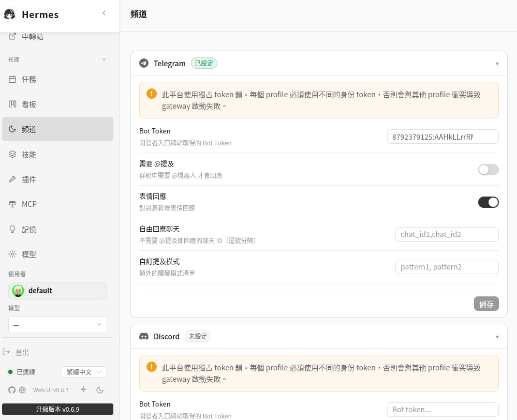Click the Telegram paper-plane logo
517x420 pixels.
[144, 63]
